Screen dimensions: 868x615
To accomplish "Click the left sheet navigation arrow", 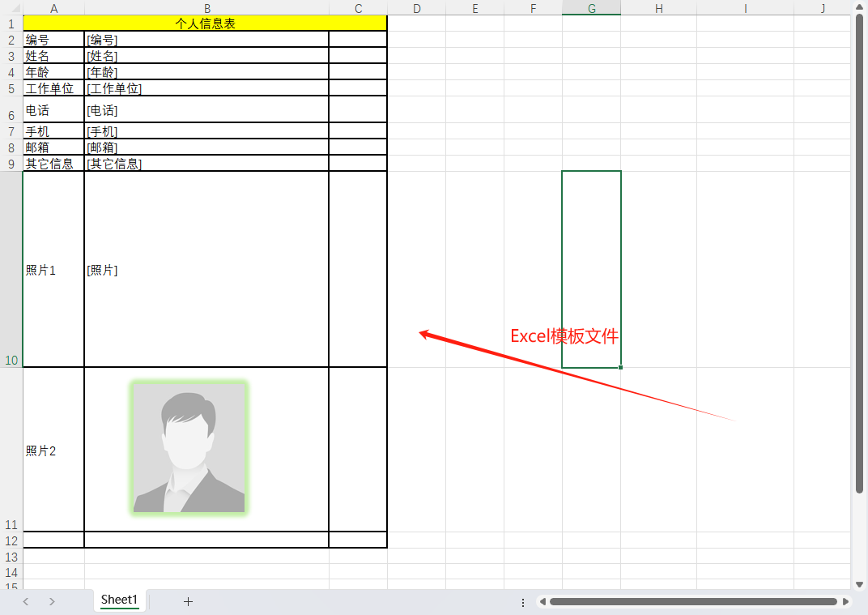I will click(x=25, y=601).
